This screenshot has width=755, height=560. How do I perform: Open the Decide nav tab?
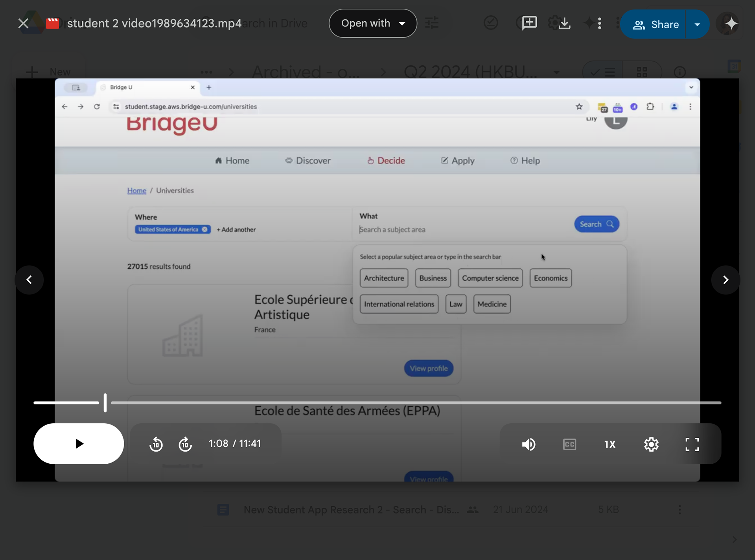tap(386, 161)
